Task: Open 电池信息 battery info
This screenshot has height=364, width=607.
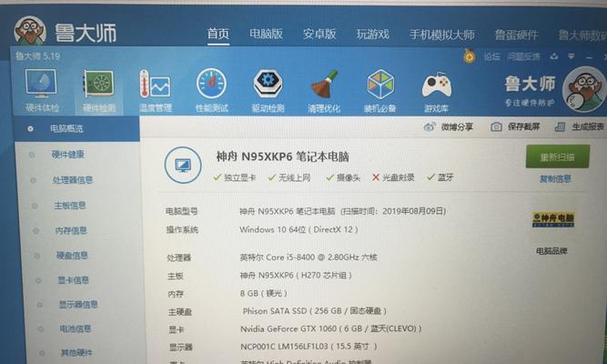Action: 76,329
